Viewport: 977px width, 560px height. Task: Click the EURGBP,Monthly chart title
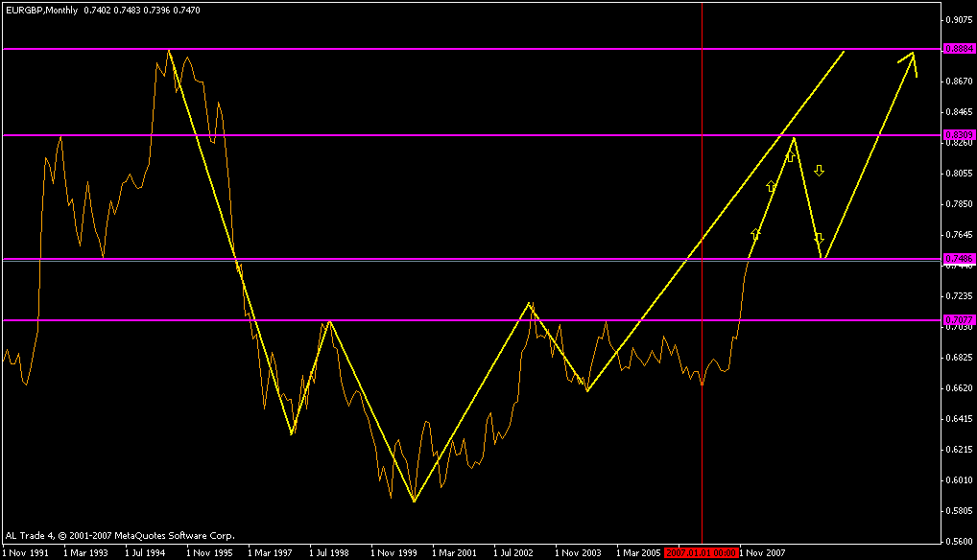tap(41, 11)
